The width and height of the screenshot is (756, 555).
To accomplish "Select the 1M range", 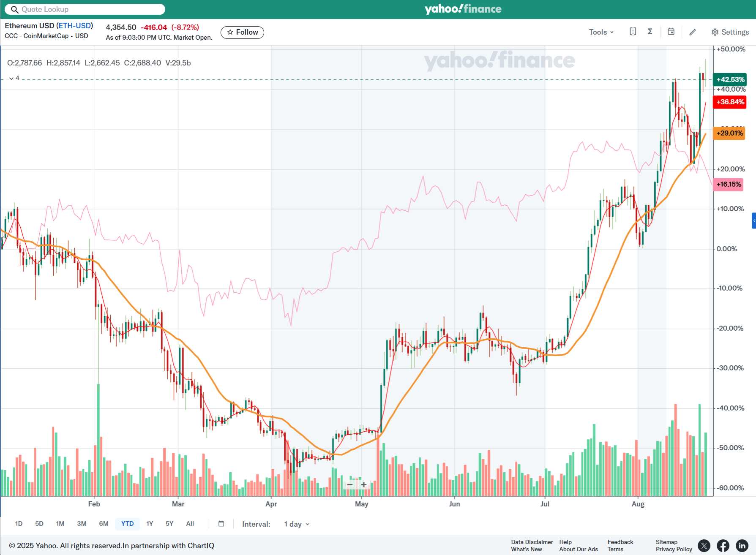I will (x=60, y=524).
